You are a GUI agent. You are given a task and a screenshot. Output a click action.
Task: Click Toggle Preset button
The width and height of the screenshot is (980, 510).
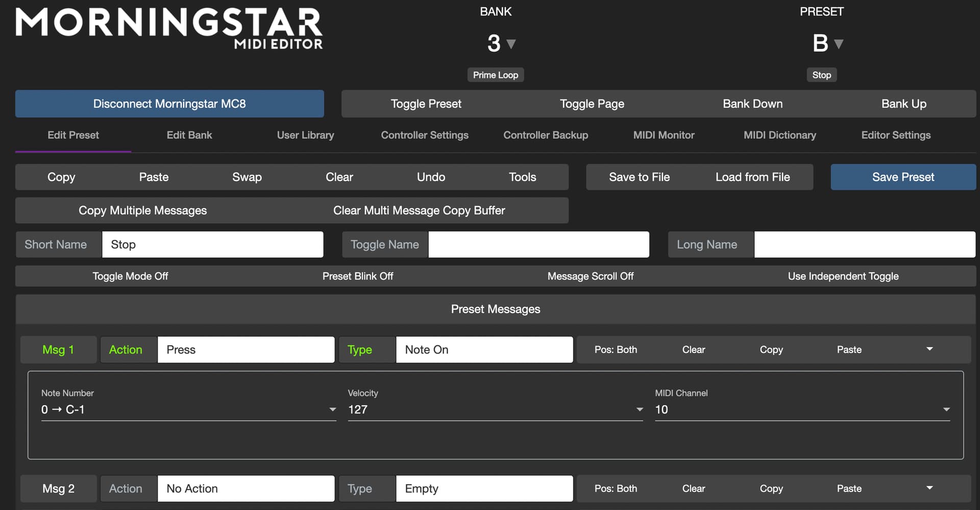click(426, 104)
